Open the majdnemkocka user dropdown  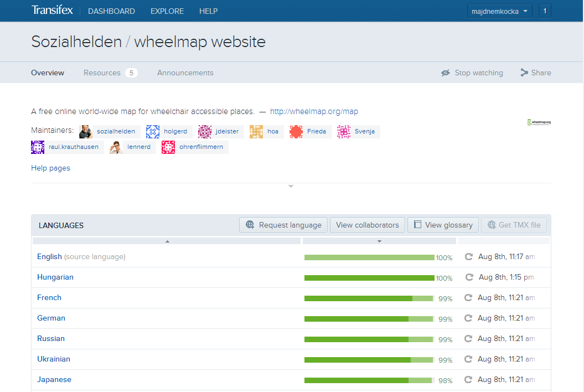tap(499, 11)
